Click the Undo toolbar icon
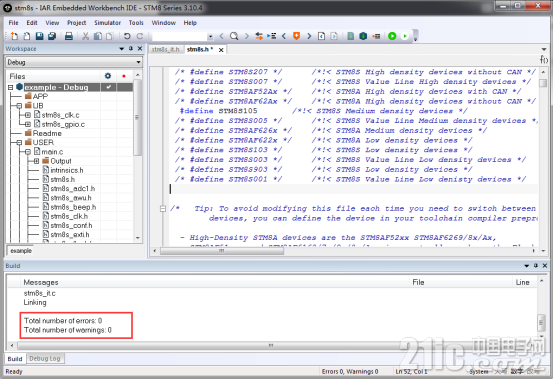553x380 pixels. tap(127, 36)
